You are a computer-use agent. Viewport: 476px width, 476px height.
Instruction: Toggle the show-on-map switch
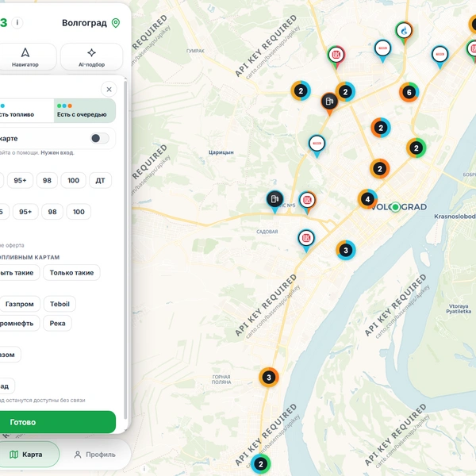(x=100, y=138)
